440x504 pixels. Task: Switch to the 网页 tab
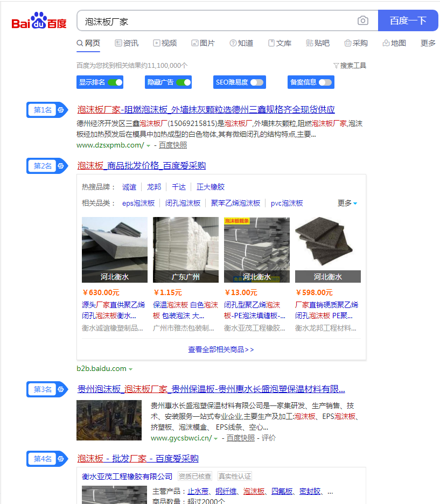click(x=88, y=43)
